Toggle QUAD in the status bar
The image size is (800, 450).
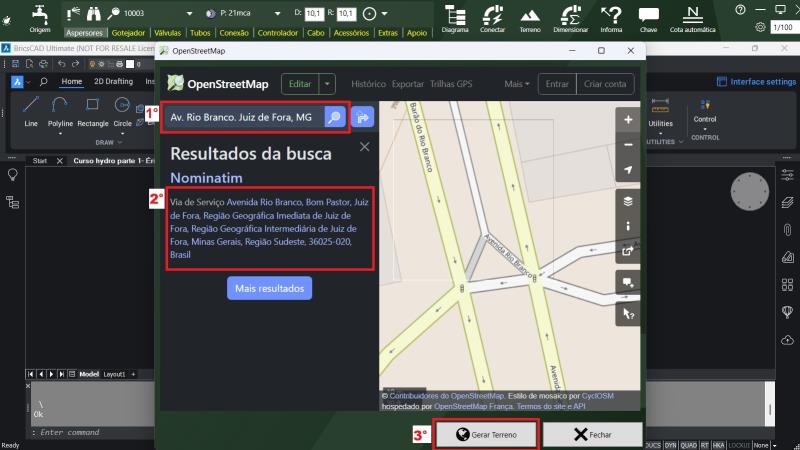(x=688, y=445)
